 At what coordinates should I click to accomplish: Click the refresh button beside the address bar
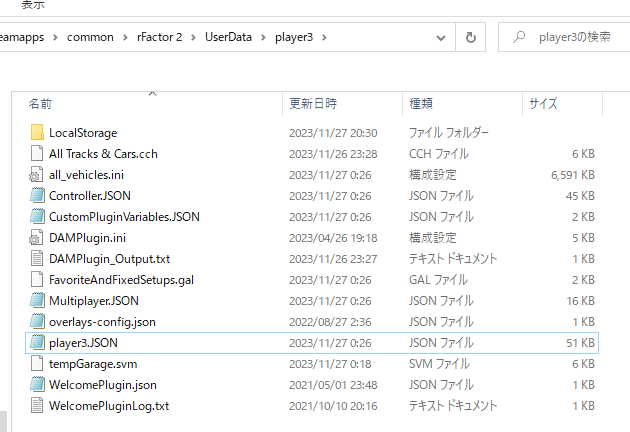point(470,37)
